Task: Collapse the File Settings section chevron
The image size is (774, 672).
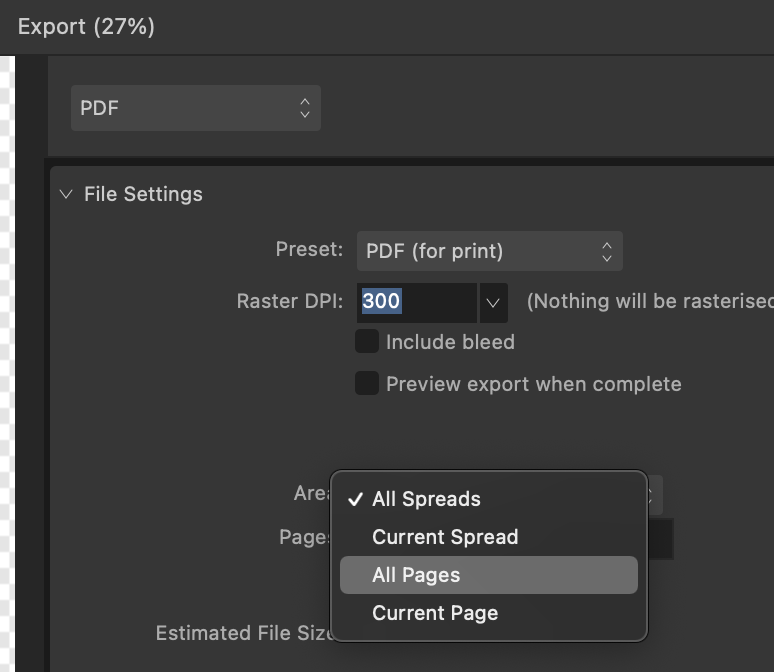Action: tap(66, 194)
